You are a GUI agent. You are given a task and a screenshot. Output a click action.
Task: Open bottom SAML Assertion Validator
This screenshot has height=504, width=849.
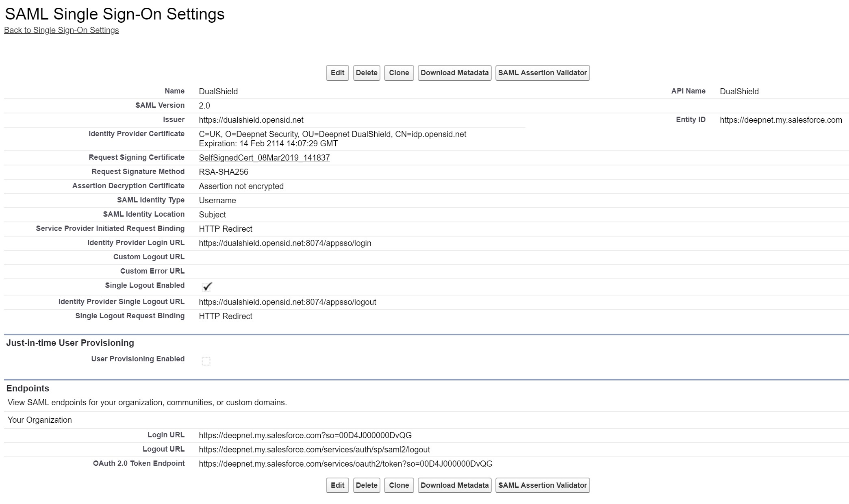point(542,485)
